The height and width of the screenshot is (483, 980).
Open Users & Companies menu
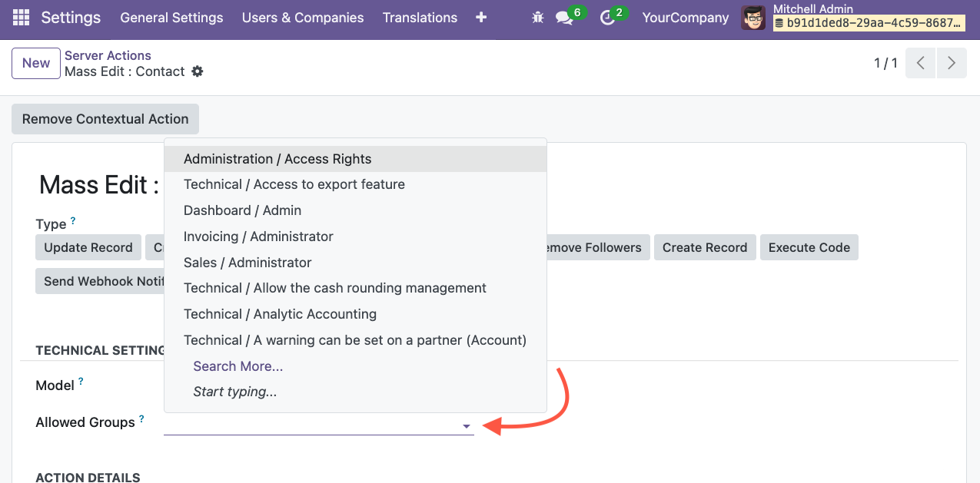(303, 17)
